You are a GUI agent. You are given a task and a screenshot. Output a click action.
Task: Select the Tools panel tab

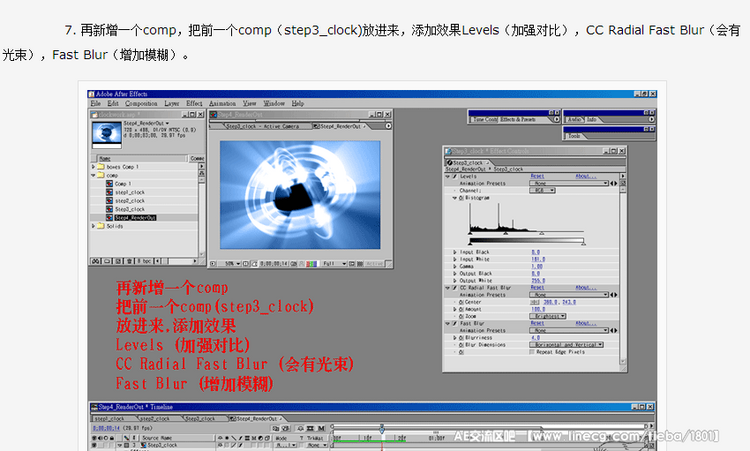pyautogui.click(x=574, y=136)
